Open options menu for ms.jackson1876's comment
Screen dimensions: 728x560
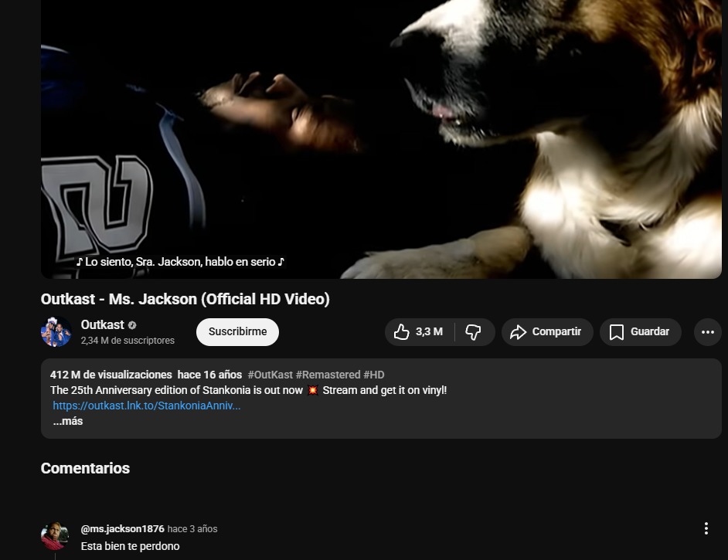(706, 528)
